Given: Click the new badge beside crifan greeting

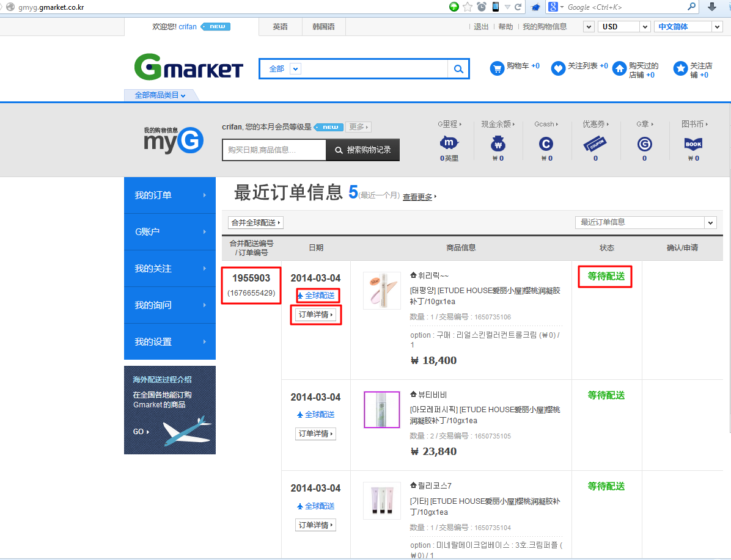Looking at the screenshot, I should pyautogui.click(x=215, y=26).
